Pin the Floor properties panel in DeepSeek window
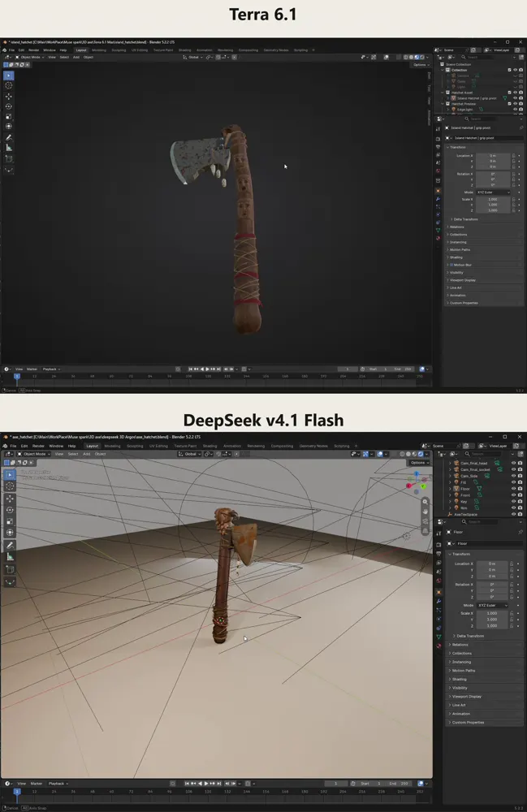This screenshot has height=812, width=527. (521, 532)
